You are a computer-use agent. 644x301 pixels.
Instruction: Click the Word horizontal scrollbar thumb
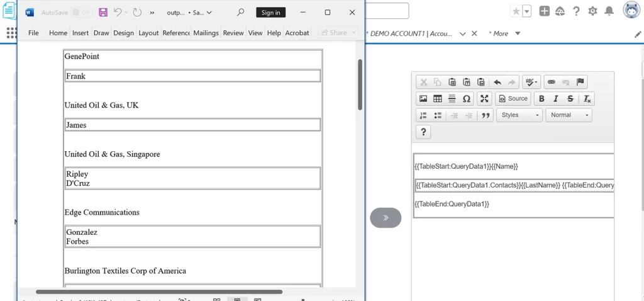click(x=159, y=292)
